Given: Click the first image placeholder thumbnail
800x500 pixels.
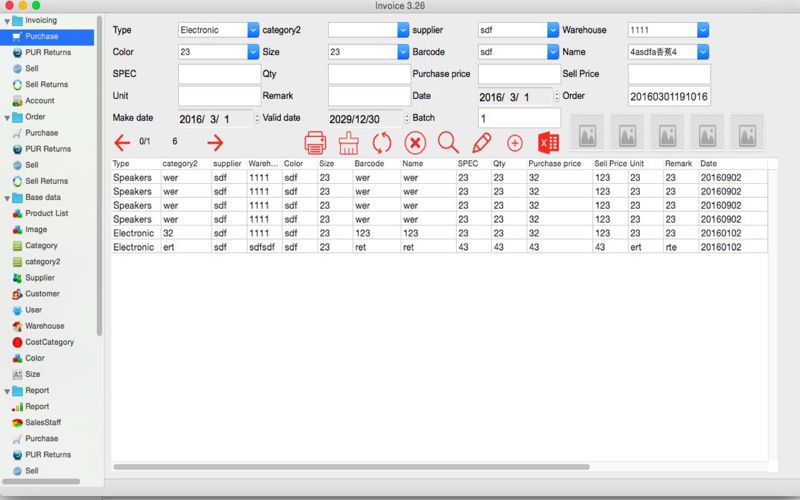Looking at the screenshot, I should pyautogui.click(x=588, y=135).
